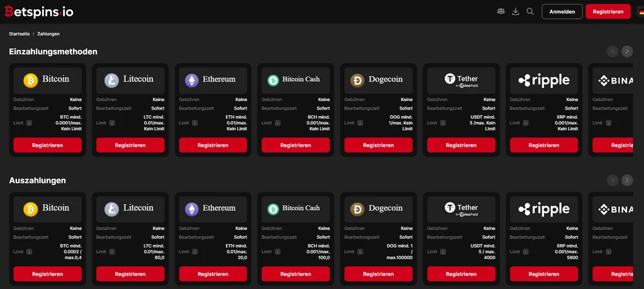Click Limit info icon on Litecoin deposit card
This screenshot has width=644, height=289.
tap(112, 123)
